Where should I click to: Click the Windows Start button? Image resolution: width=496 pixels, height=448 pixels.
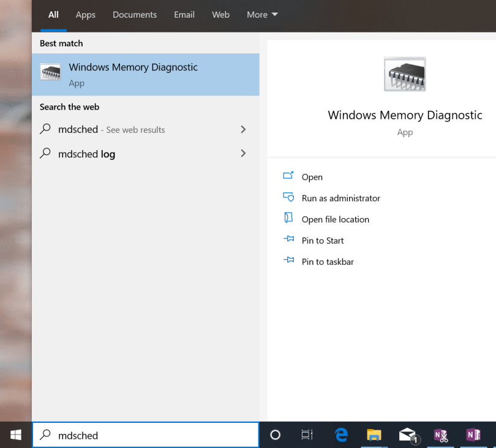pos(16,435)
